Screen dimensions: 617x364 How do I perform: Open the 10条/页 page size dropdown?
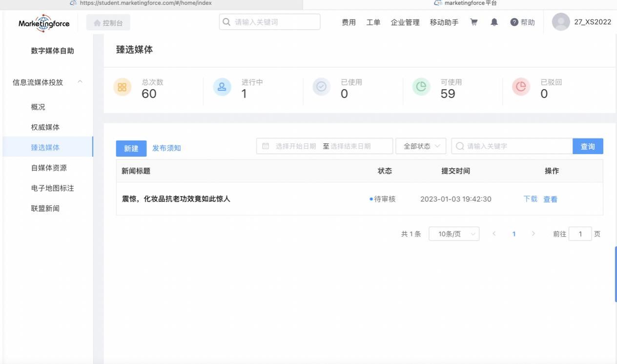click(453, 234)
